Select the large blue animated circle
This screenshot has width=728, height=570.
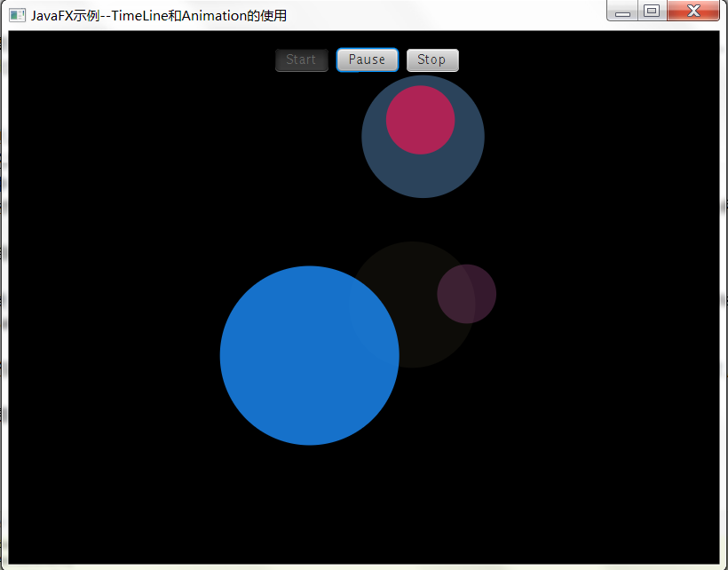310,355
